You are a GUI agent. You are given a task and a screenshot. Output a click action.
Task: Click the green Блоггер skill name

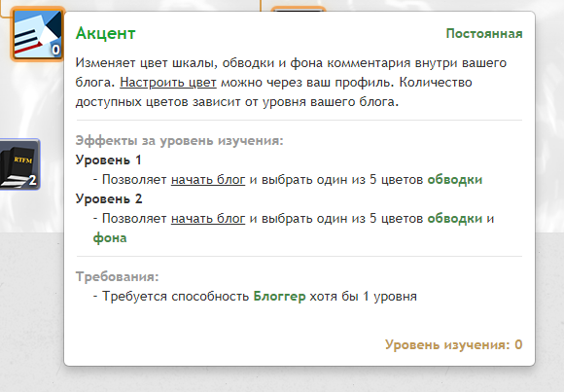[x=279, y=297]
